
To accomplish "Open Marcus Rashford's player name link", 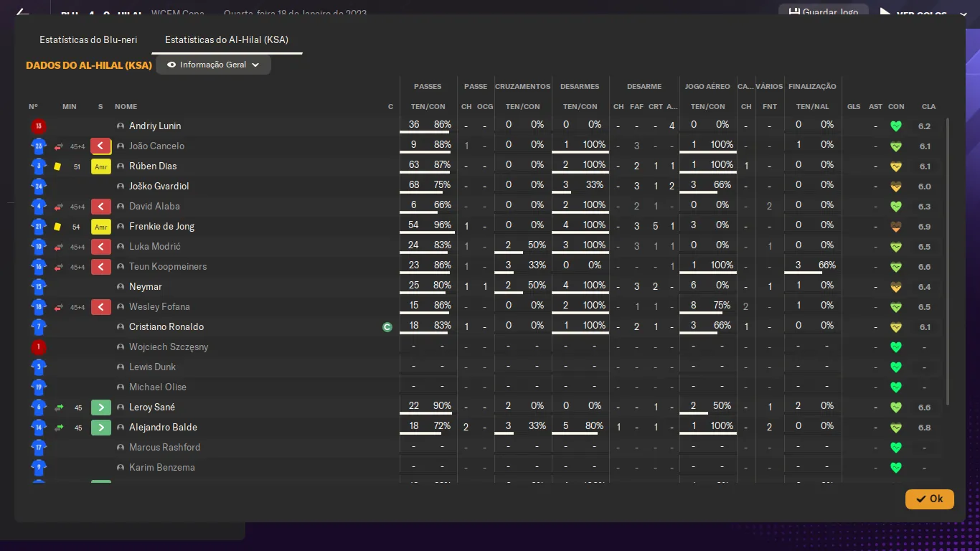I will pos(165,448).
